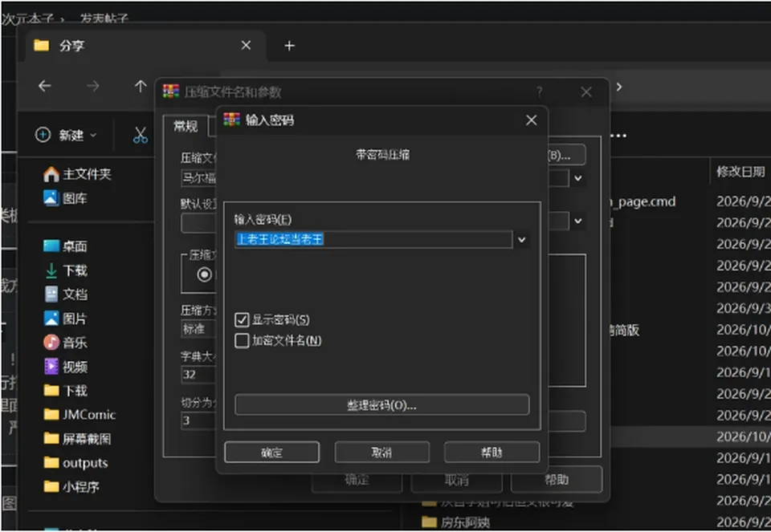Open 图库 gallery in the sidebar
The height and width of the screenshot is (532, 771).
point(65,198)
